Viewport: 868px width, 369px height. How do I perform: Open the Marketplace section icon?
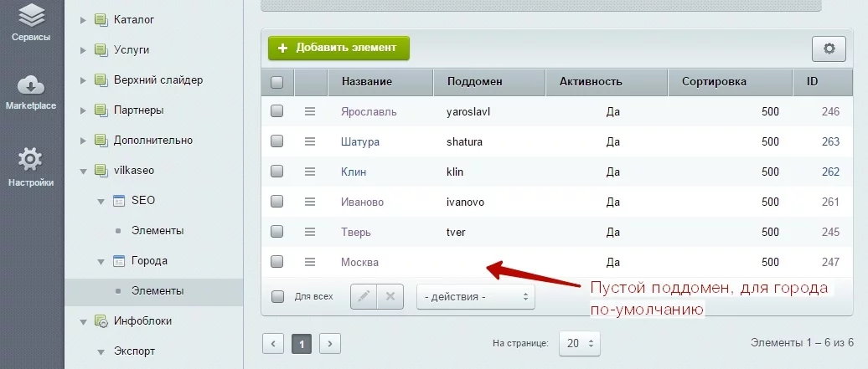30,86
